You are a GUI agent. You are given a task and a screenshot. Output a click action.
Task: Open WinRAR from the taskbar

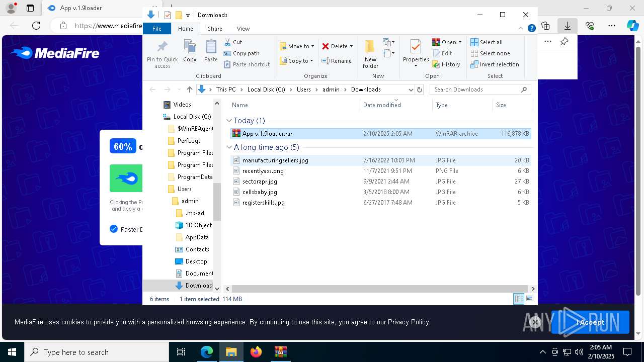tap(280, 352)
